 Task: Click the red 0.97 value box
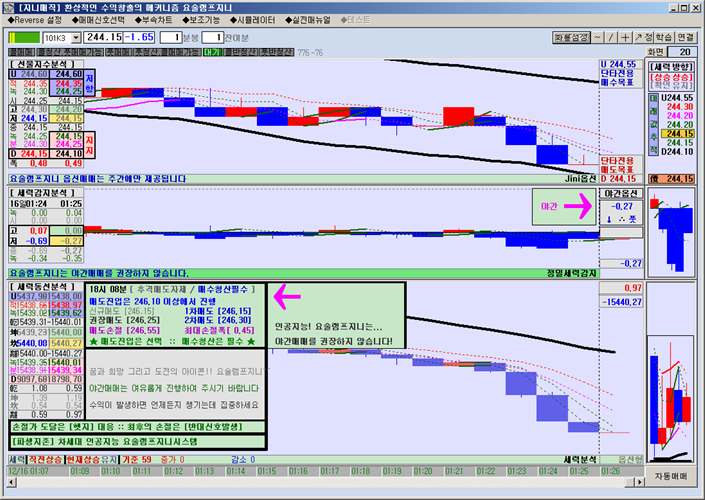(621, 288)
